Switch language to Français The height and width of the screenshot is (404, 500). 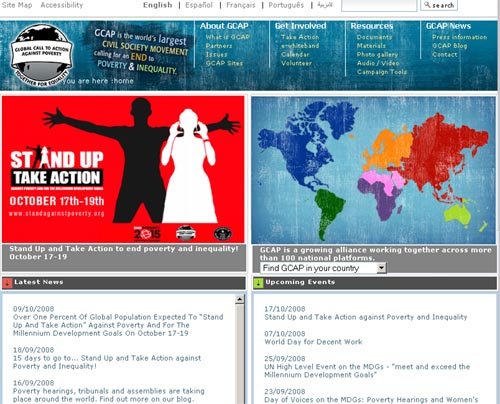241,5
